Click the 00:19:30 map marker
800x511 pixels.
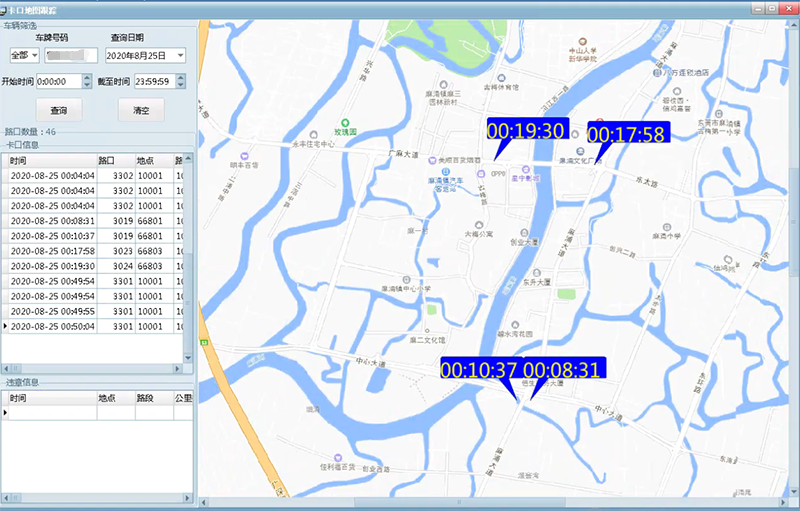point(526,130)
